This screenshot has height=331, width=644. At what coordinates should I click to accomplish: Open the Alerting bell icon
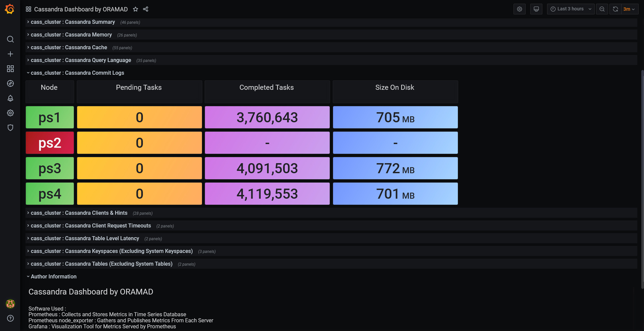[x=10, y=98]
